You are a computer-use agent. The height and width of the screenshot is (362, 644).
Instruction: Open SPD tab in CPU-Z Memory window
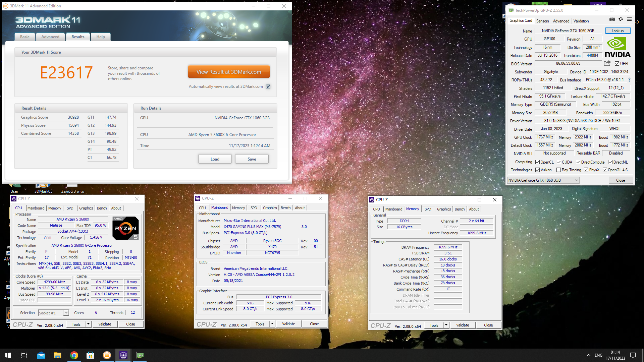[428, 209]
